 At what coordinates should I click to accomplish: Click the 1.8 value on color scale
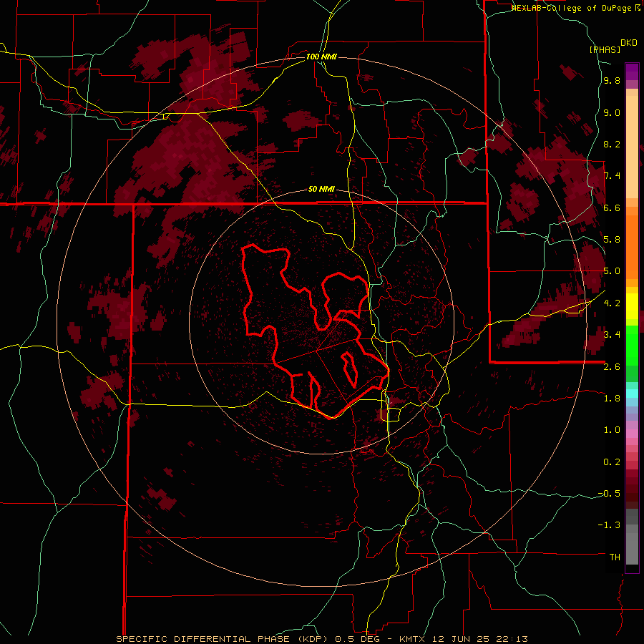(612, 399)
